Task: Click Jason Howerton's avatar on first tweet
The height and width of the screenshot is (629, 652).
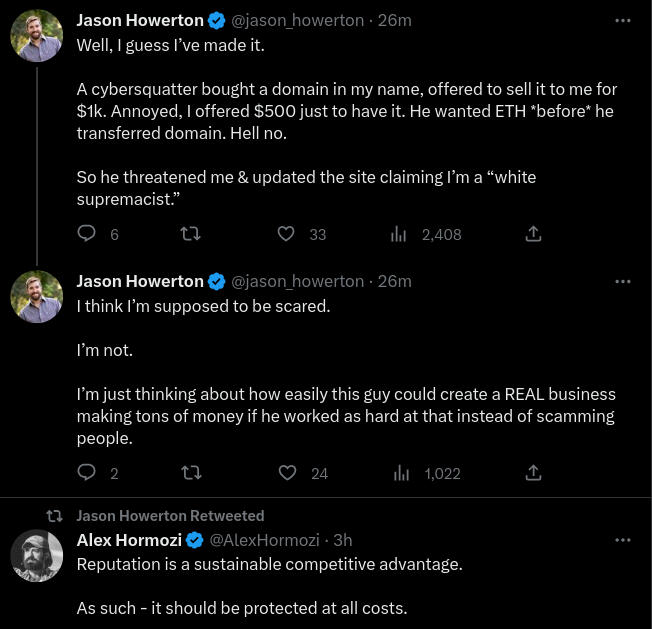Action: click(x=37, y=36)
